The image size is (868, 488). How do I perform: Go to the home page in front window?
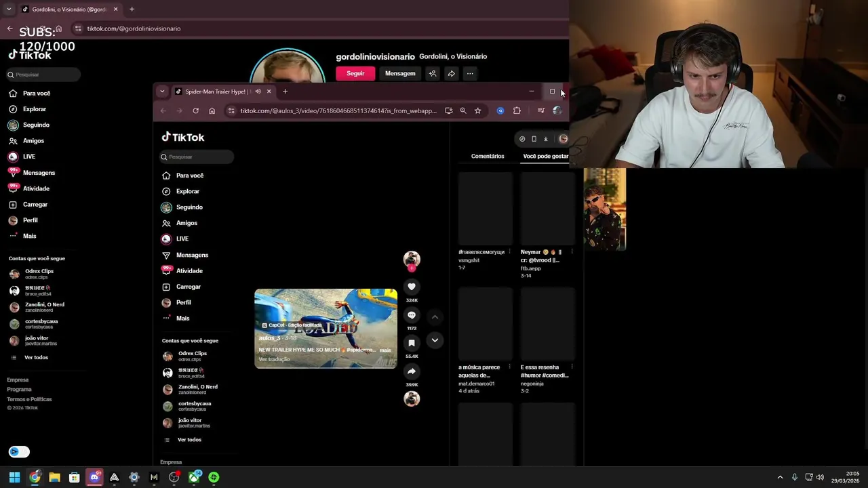coord(212,110)
